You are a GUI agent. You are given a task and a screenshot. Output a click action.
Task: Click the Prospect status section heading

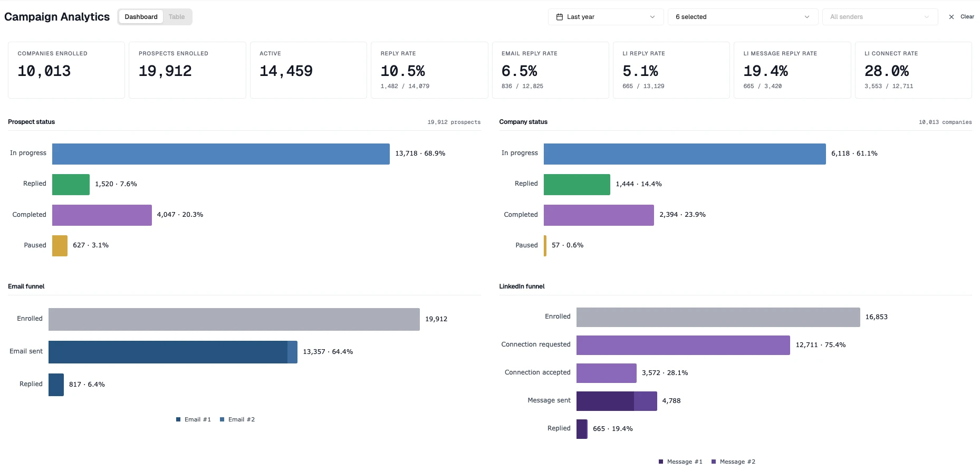[x=32, y=122]
